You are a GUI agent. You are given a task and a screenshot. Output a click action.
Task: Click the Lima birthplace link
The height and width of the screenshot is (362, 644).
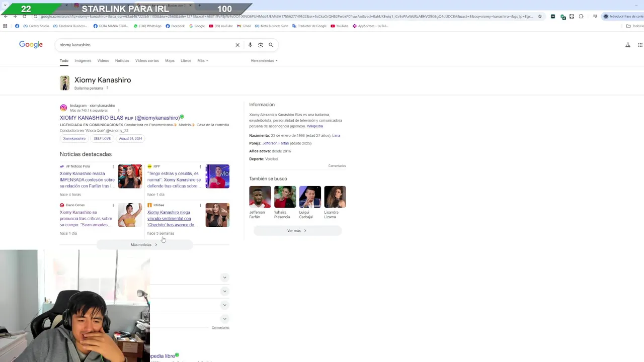click(336, 135)
